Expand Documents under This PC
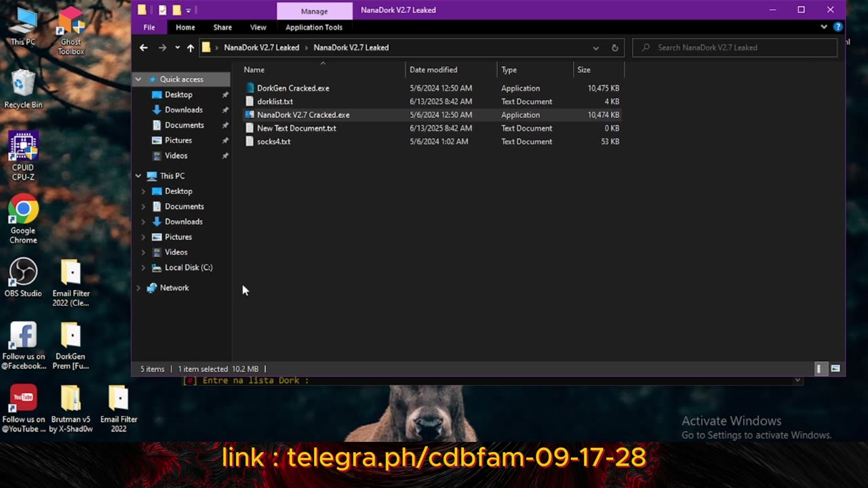868x488 pixels. coord(143,207)
